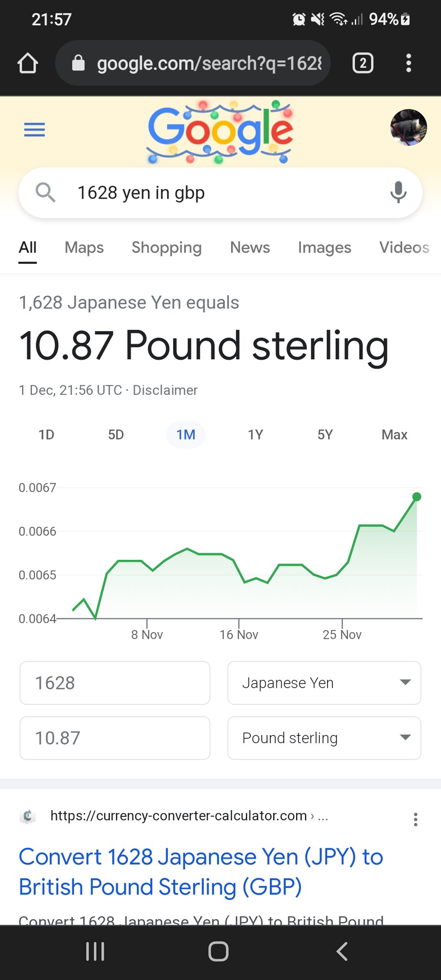The image size is (441, 980).
Task: Switch to the Shopping results tab
Action: [x=166, y=247]
